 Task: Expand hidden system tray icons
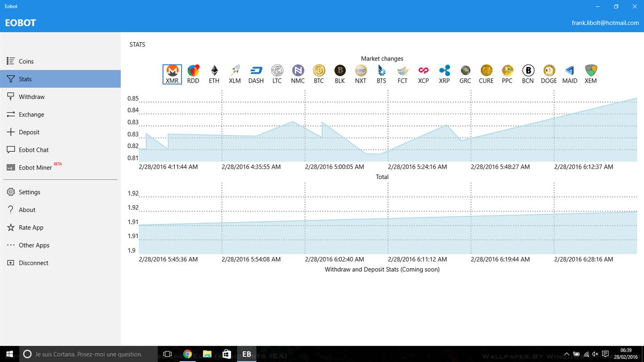tap(567, 354)
